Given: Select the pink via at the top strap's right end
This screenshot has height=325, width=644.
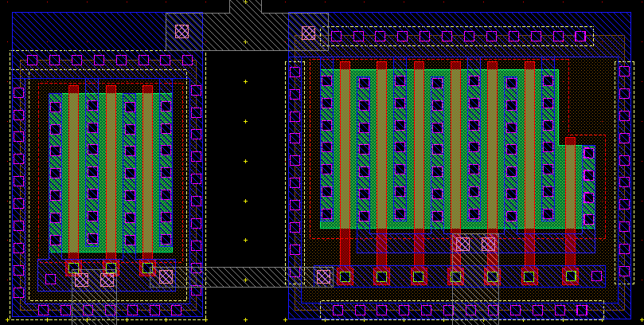Looking at the screenshot, I should [308, 33].
